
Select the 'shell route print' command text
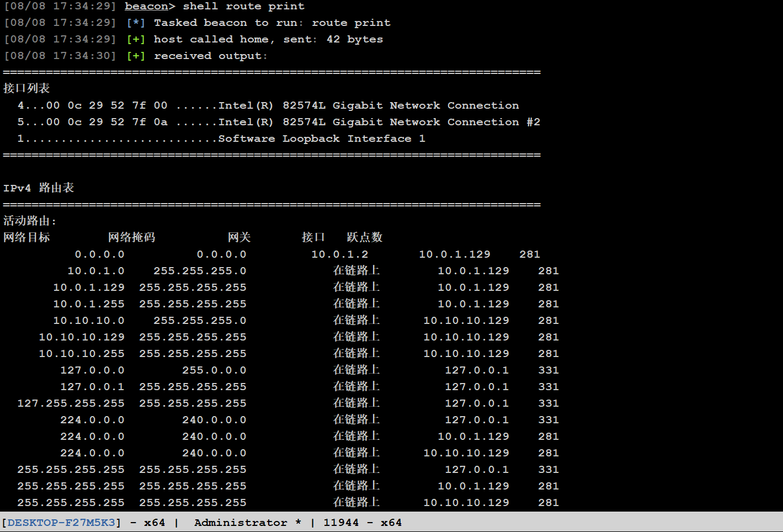click(x=243, y=6)
